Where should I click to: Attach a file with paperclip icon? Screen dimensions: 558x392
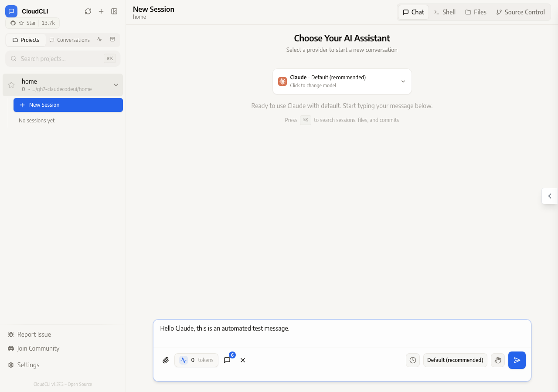coord(166,360)
